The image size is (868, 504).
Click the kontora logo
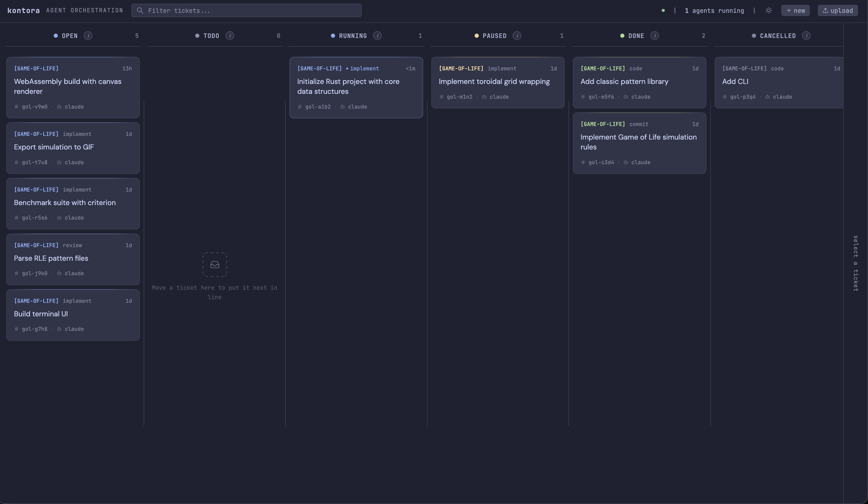point(23,10)
